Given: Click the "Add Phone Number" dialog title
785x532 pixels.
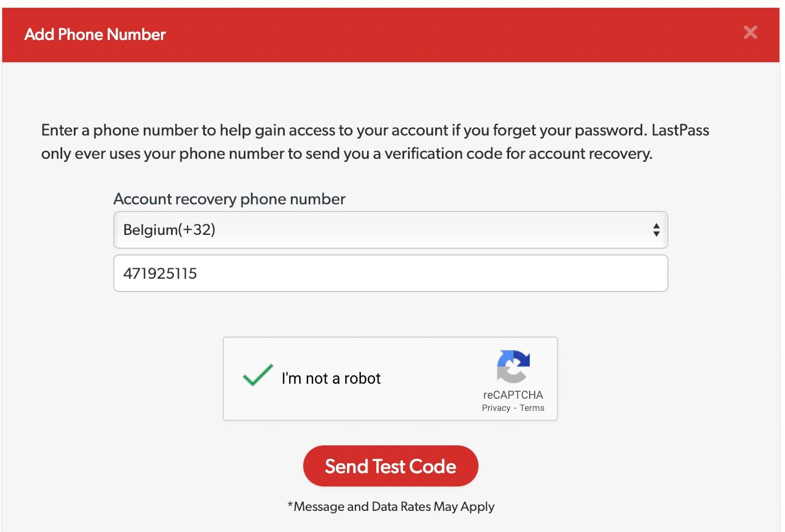Looking at the screenshot, I should point(95,34).
